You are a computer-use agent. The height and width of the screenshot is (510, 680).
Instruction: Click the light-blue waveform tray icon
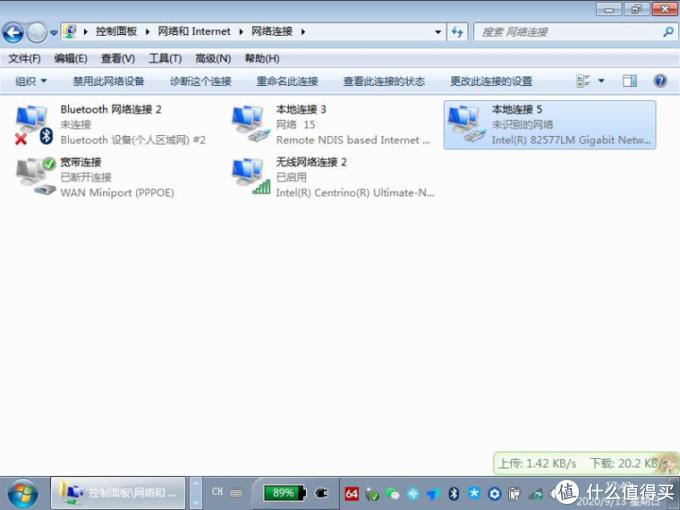(413, 494)
